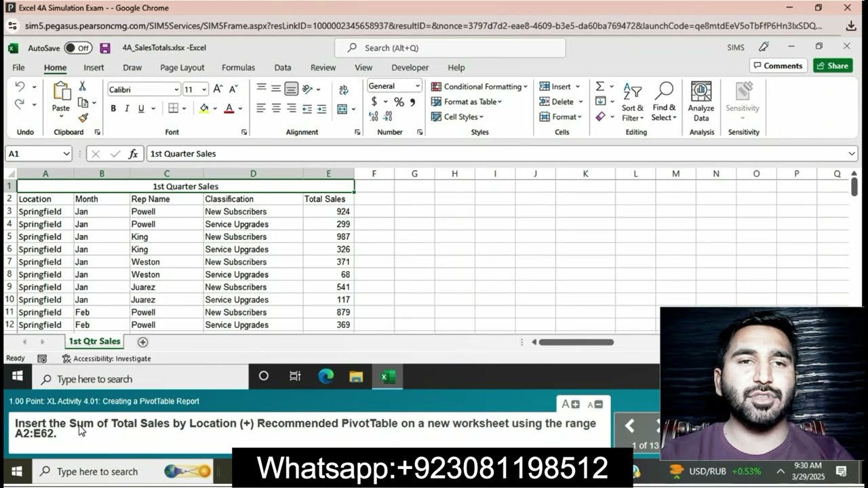This screenshot has height=488, width=868.
Task: Click the AutoSum sigma icon
Action: [600, 86]
